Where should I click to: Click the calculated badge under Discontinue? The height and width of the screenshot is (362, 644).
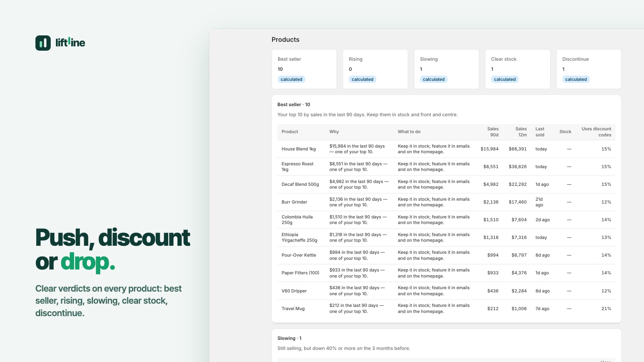(576, 79)
